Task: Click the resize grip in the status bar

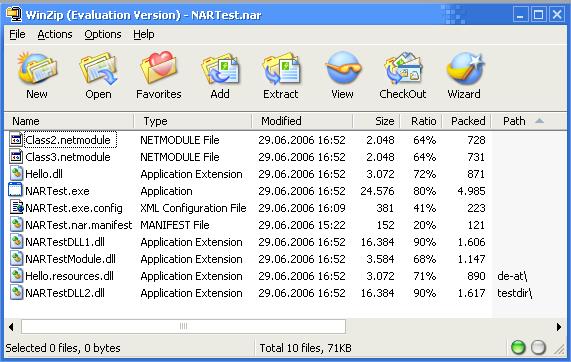Action: [x=559, y=349]
